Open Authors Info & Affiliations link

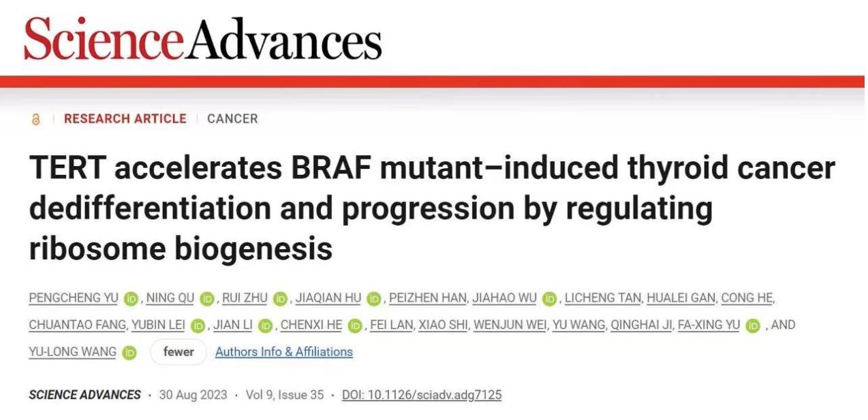pos(284,352)
